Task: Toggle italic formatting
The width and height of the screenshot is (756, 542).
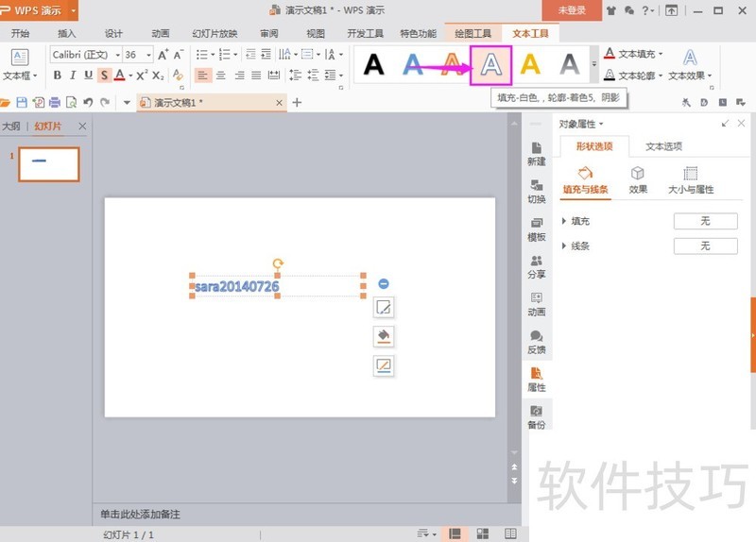Action: pyautogui.click(x=73, y=76)
